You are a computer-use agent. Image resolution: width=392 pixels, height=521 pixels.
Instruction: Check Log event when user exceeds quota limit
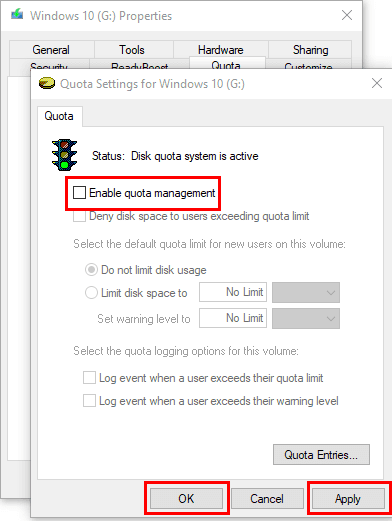coord(89,378)
